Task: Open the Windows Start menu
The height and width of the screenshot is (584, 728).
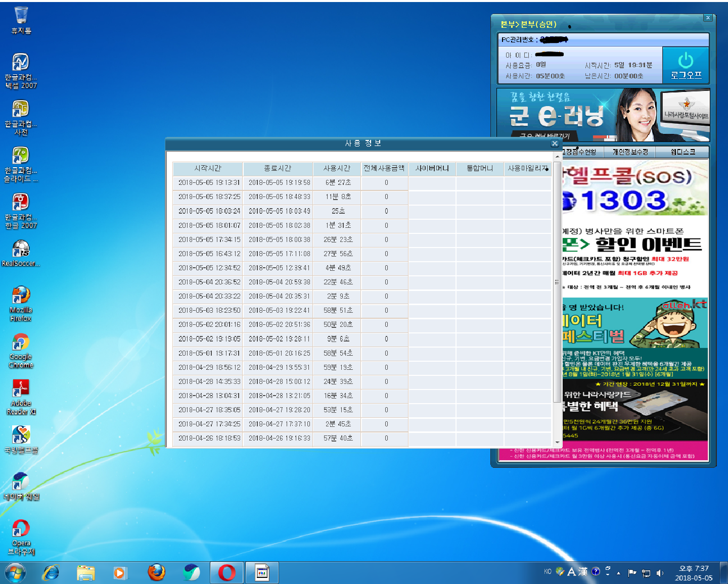Action: (x=15, y=573)
